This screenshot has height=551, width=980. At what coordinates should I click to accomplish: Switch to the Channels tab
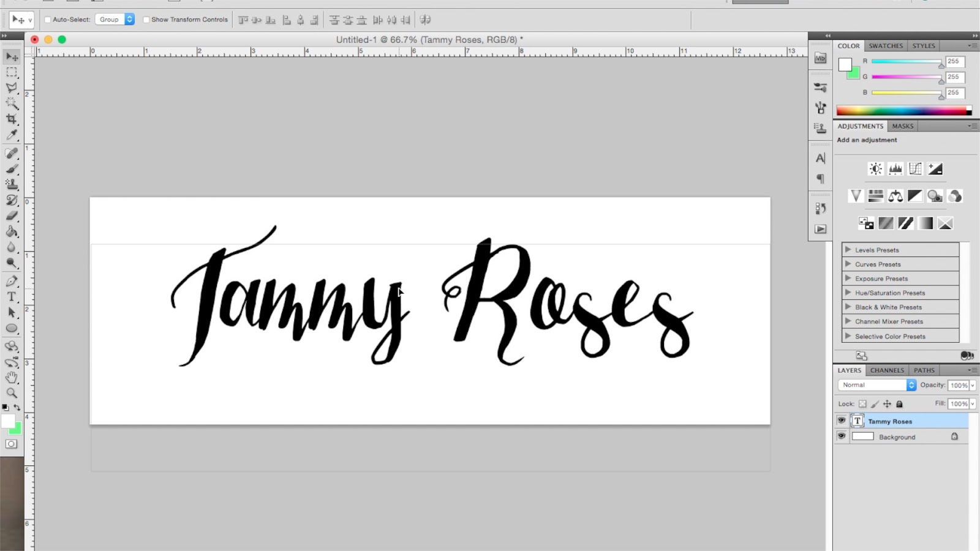[887, 370]
